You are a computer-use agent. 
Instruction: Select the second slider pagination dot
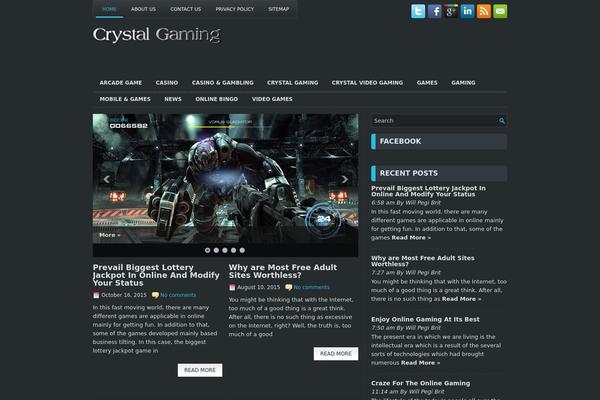pos(216,250)
